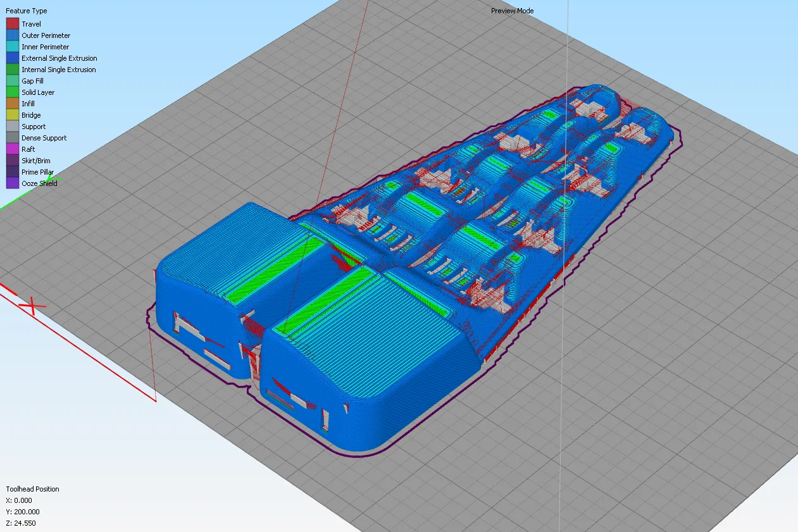798x532 pixels.
Task: Click the 'Raft' legend label
Action: (x=28, y=149)
